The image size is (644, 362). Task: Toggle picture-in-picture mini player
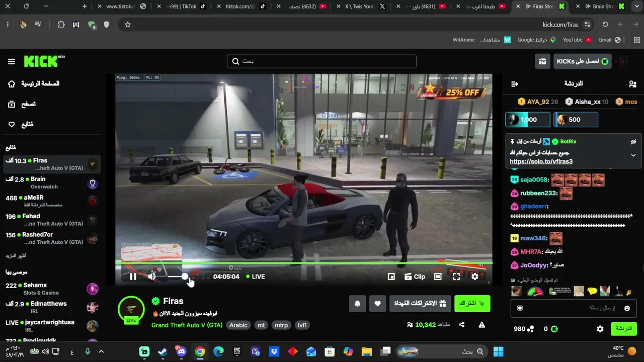click(391, 277)
